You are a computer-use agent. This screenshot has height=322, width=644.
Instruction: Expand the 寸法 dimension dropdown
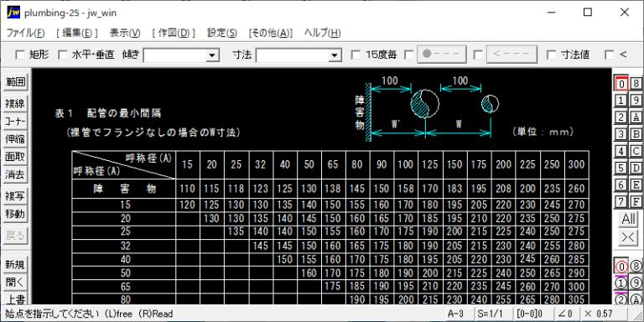coord(335,55)
